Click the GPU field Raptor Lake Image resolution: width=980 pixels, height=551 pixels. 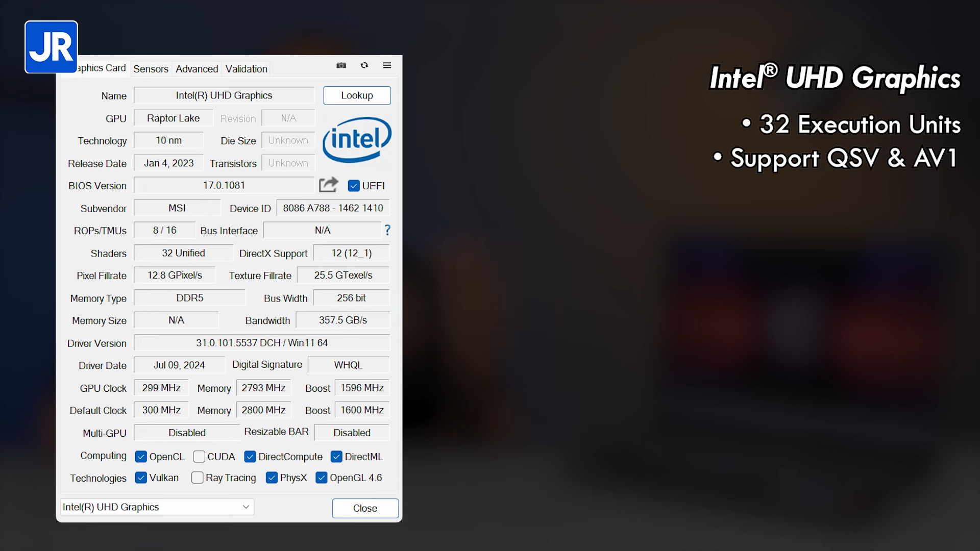(173, 118)
